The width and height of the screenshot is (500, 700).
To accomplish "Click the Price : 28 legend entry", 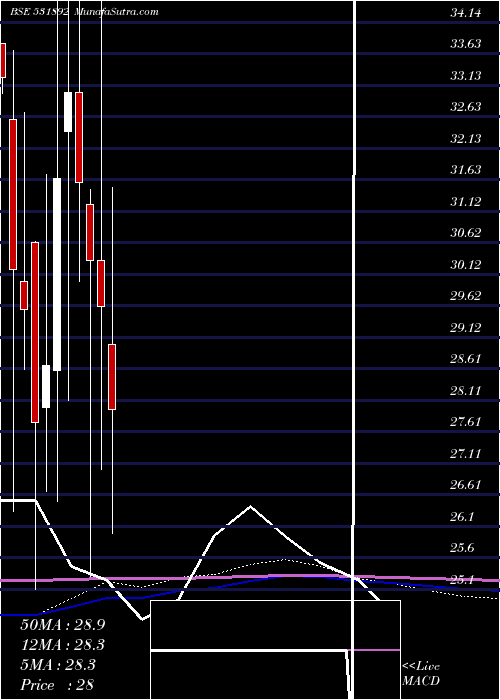I will point(57,685).
